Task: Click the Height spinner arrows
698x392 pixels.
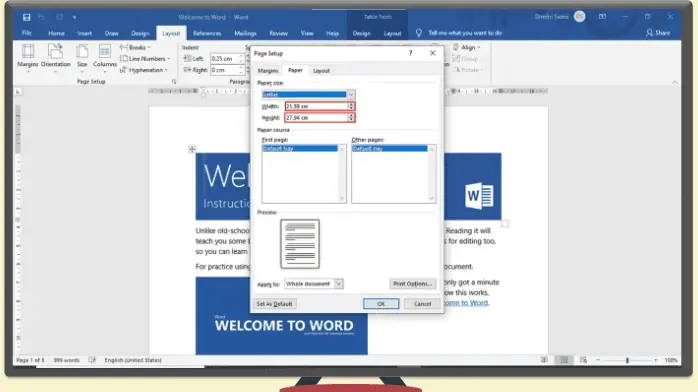Action: click(x=351, y=117)
